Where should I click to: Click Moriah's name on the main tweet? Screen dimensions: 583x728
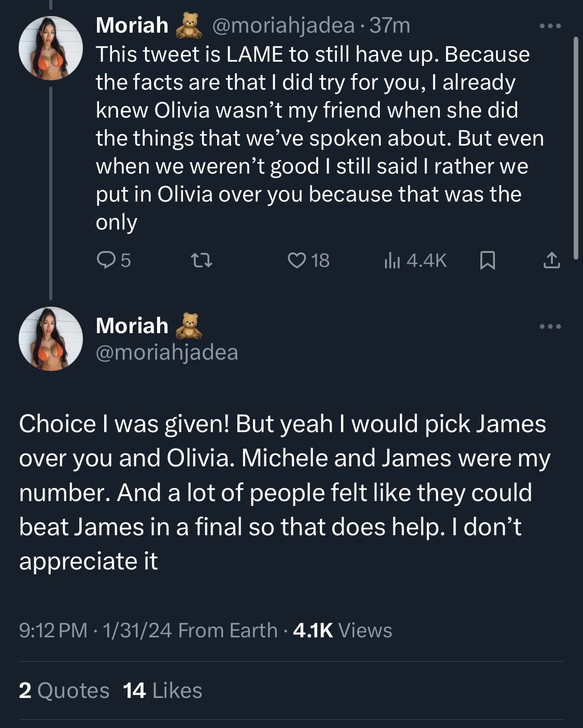(132, 326)
